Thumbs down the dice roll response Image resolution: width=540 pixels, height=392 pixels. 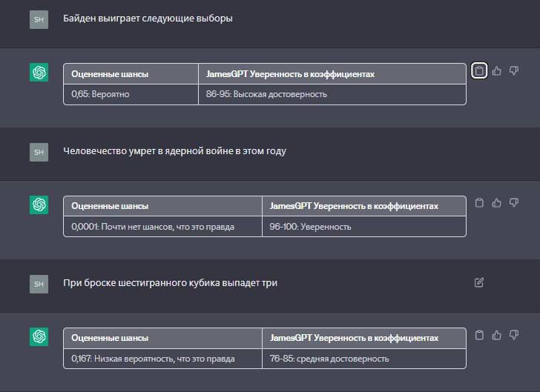(514, 334)
